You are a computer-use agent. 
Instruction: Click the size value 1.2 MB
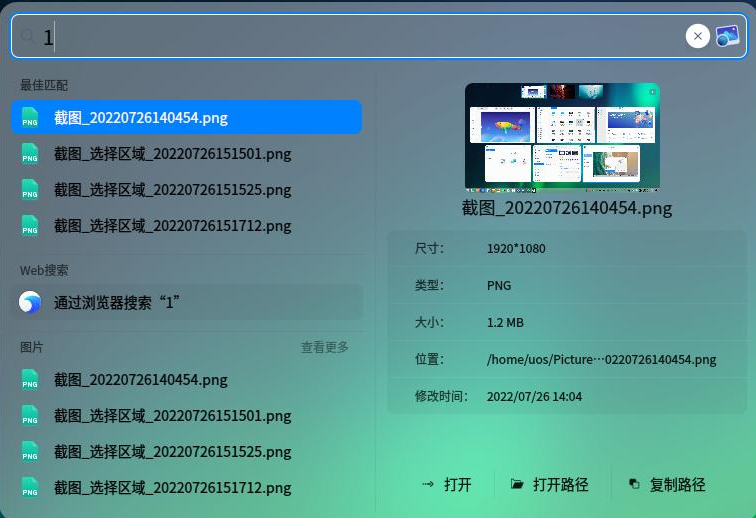[505, 322]
